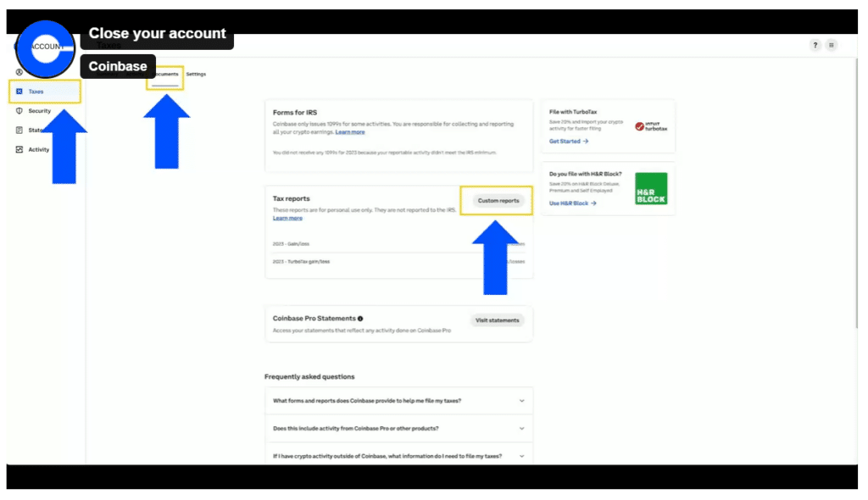Open the Activity chart icon in sidebar
868x500 pixels.
click(19, 149)
